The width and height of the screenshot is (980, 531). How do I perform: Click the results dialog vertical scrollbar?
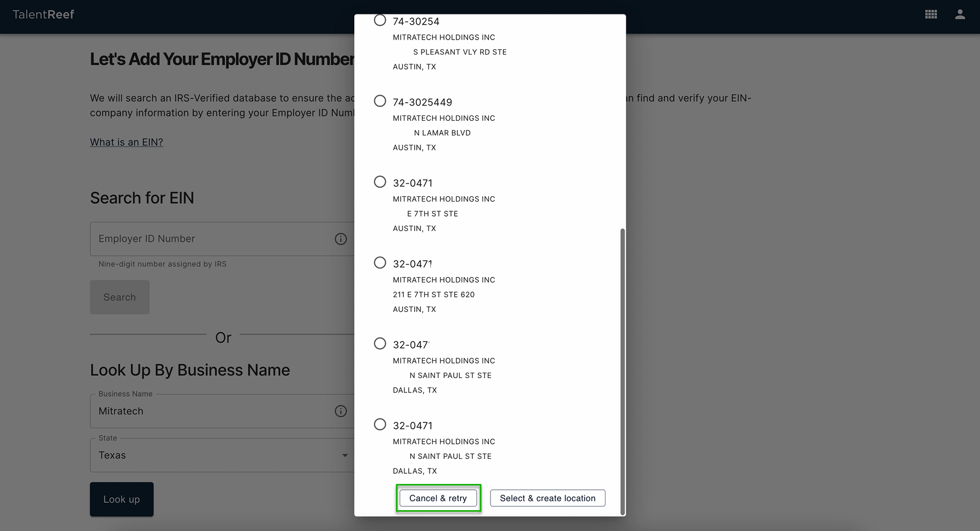tap(622, 369)
